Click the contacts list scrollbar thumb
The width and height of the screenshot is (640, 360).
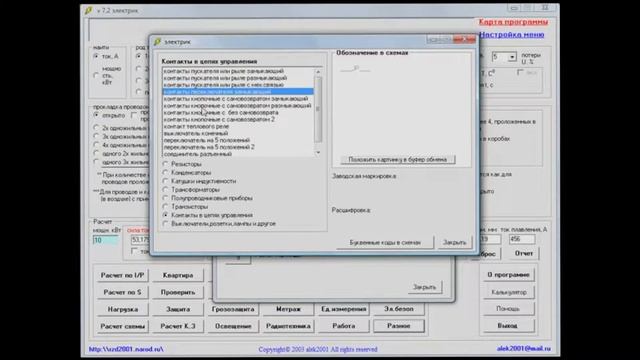(x=318, y=109)
